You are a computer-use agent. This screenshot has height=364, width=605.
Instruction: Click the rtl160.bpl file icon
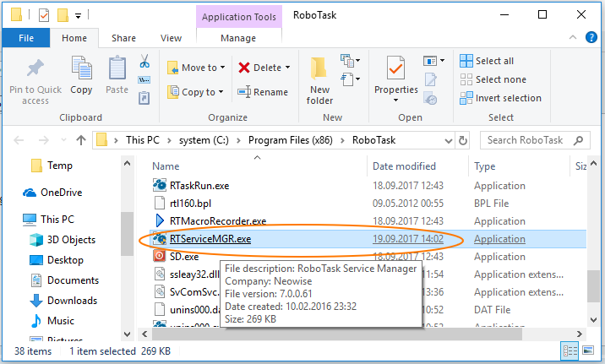click(x=160, y=203)
